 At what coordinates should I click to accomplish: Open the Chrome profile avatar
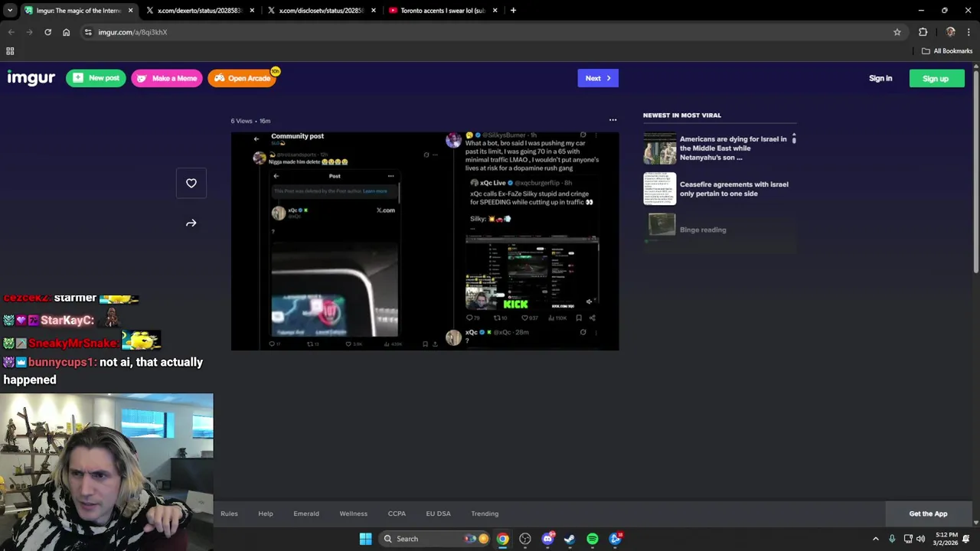[x=951, y=32]
